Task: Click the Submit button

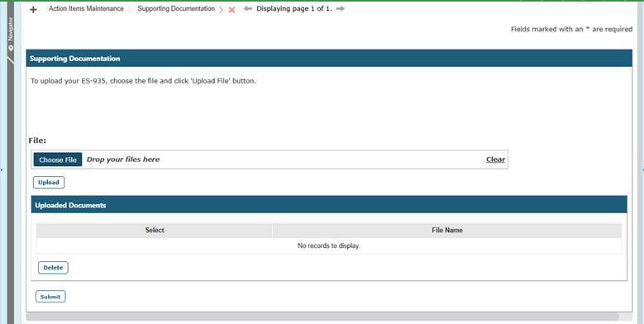Action: tap(50, 297)
